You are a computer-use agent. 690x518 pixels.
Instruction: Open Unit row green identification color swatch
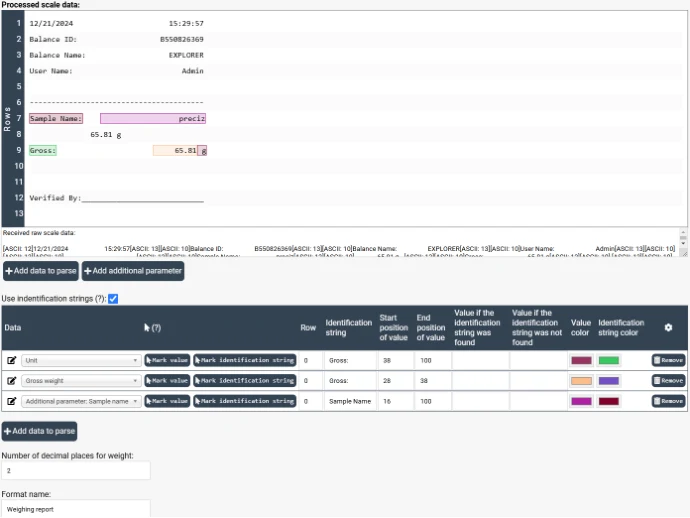609,360
